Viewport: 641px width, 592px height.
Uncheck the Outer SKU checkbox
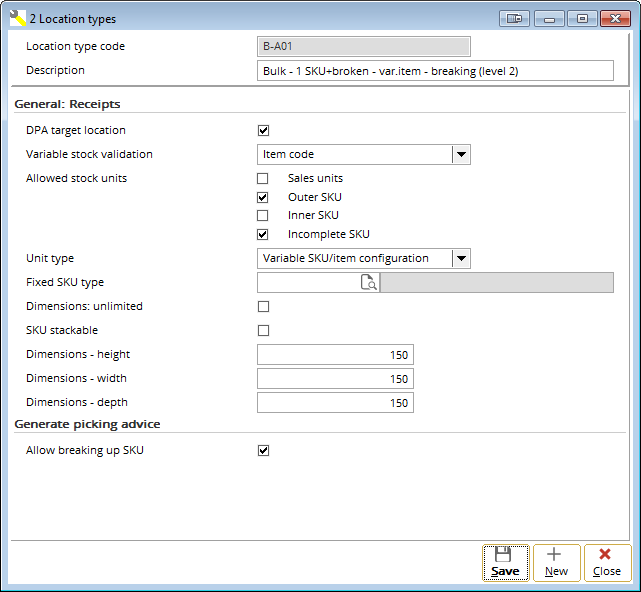pyautogui.click(x=264, y=197)
